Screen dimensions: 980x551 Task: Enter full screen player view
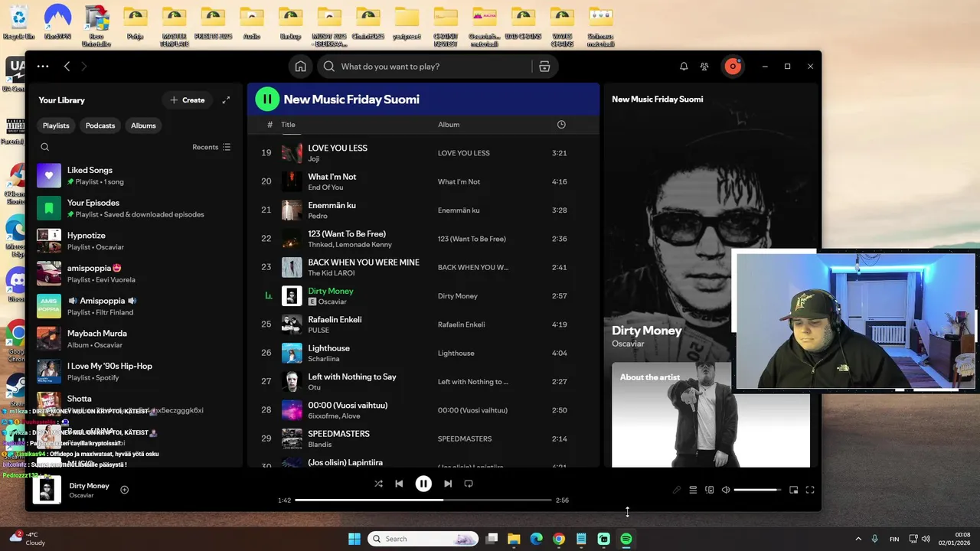tap(810, 490)
